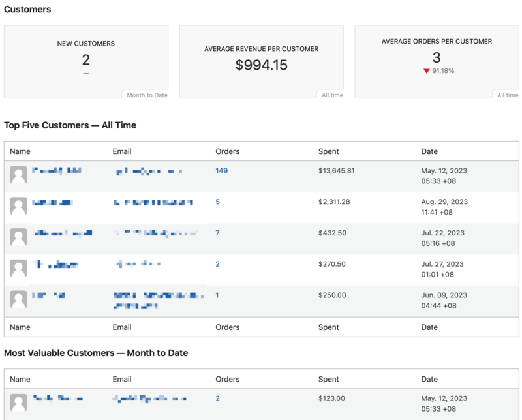Select the Average Revenue Per Customer card

point(261,61)
